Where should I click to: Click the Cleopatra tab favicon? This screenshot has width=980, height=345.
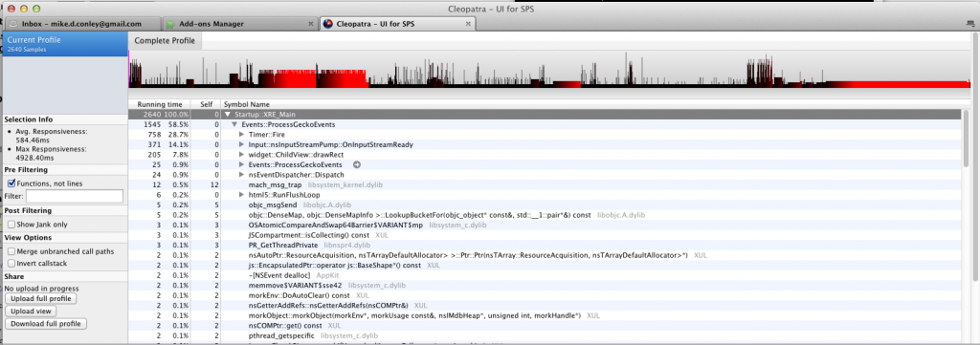(328, 24)
